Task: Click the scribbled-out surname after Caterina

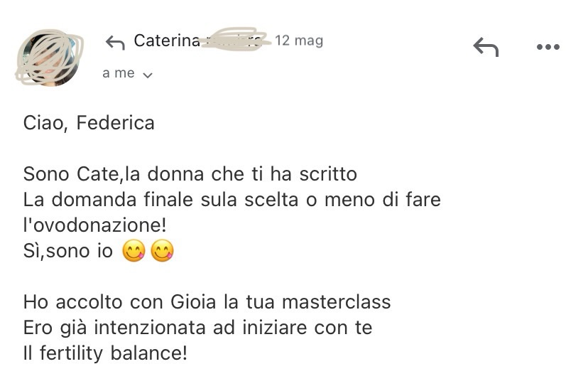Action: (235, 40)
